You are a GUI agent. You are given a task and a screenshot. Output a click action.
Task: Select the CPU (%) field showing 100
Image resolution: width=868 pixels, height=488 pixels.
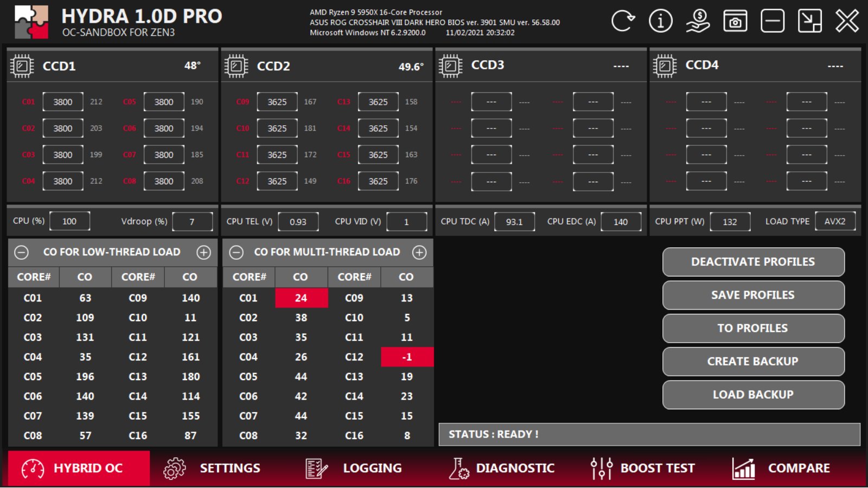click(x=69, y=221)
